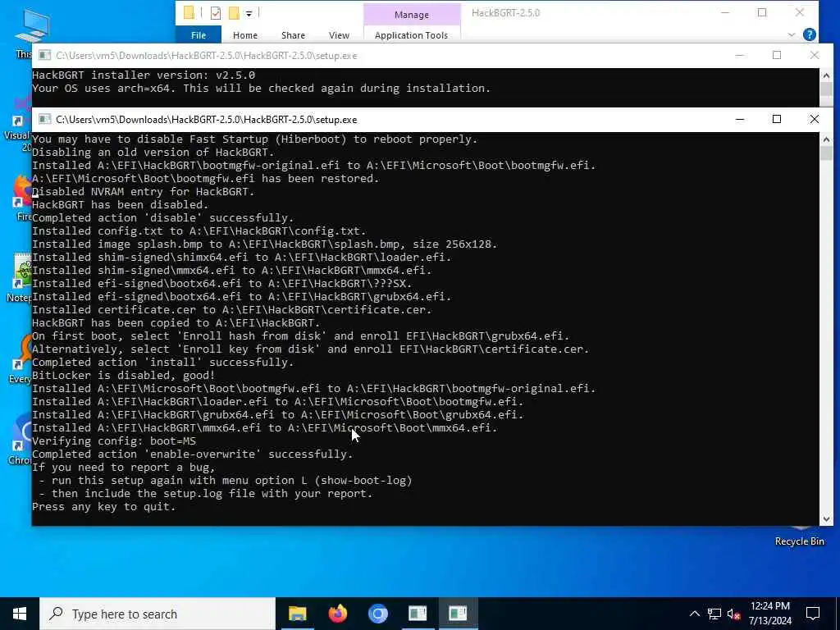The width and height of the screenshot is (840, 630).
Task: Click the back setup.exe console system icon
Action: (x=44, y=55)
